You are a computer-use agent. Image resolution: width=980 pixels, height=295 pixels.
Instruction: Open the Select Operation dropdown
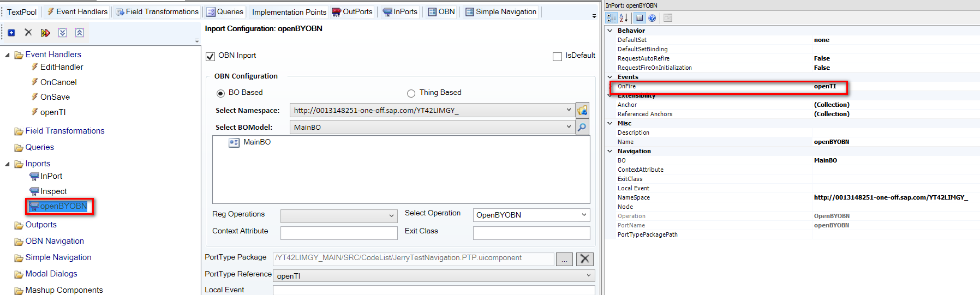pyautogui.click(x=584, y=215)
